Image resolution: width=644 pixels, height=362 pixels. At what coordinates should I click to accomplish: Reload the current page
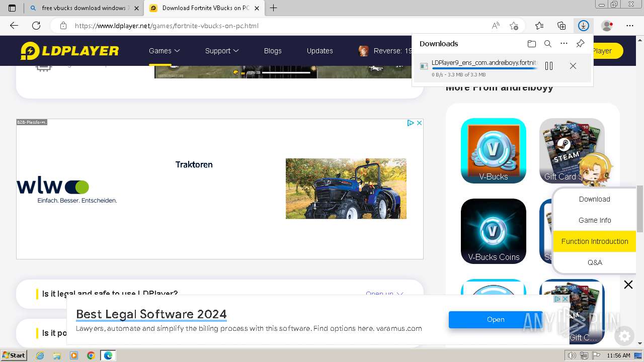pos(36,26)
